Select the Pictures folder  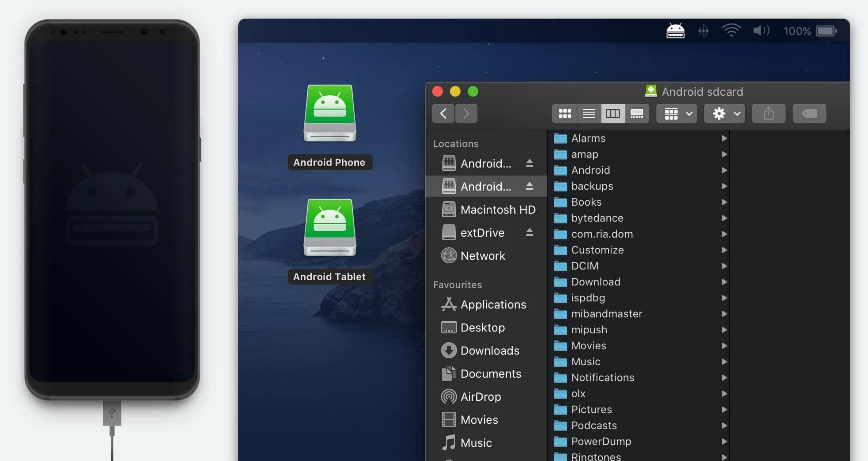click(591, 410)
